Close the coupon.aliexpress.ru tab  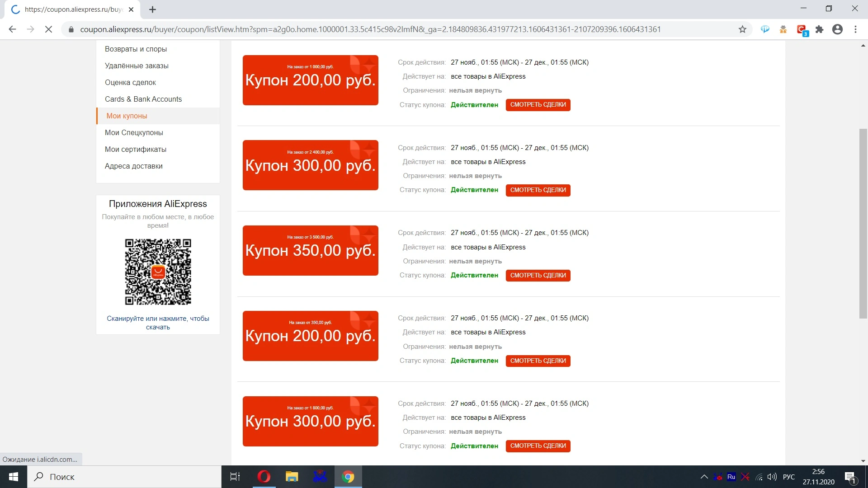131,9
